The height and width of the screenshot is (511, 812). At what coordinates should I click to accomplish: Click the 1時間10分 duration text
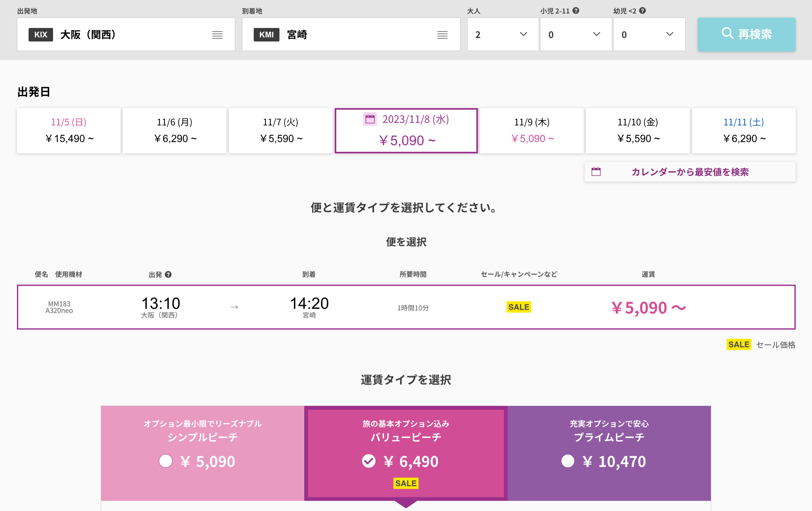pyautogui.click(x=413, y=308)
